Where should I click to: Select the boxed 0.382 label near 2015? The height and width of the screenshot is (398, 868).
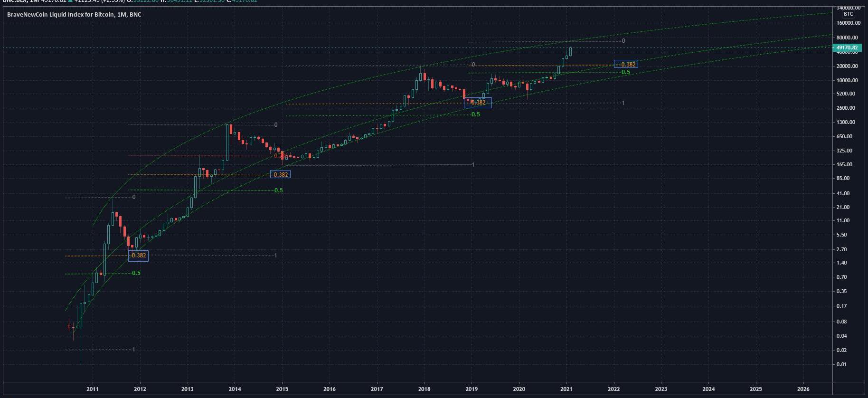[280, 174]
